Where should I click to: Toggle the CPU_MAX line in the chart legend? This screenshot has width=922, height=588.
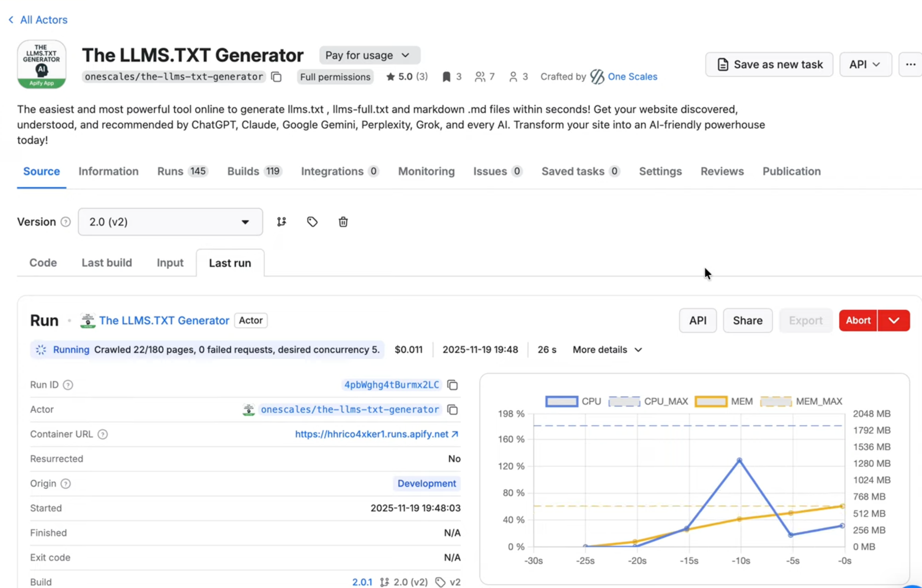647,401
